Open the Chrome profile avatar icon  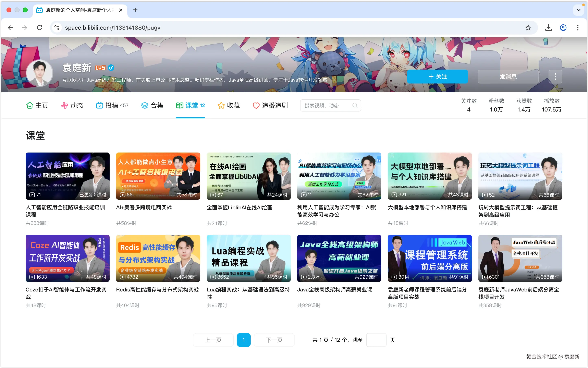563,27
